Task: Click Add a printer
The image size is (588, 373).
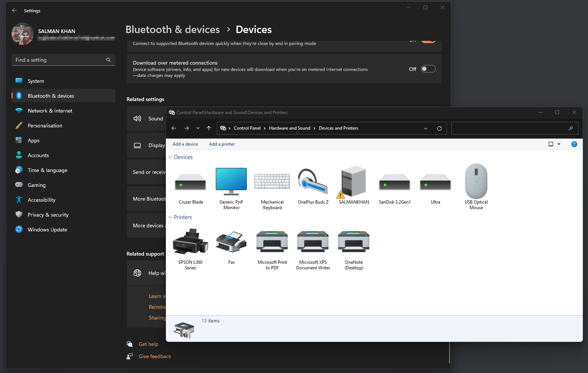Action: click(x=222, y=144)
